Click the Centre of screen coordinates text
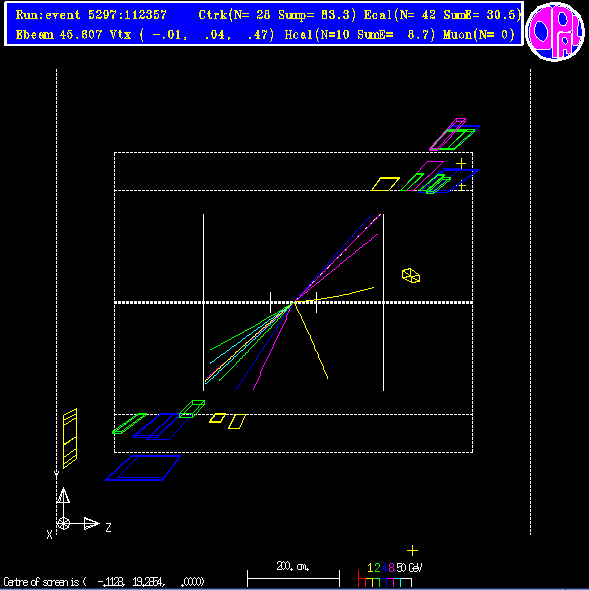 click(x=103, y=582)
